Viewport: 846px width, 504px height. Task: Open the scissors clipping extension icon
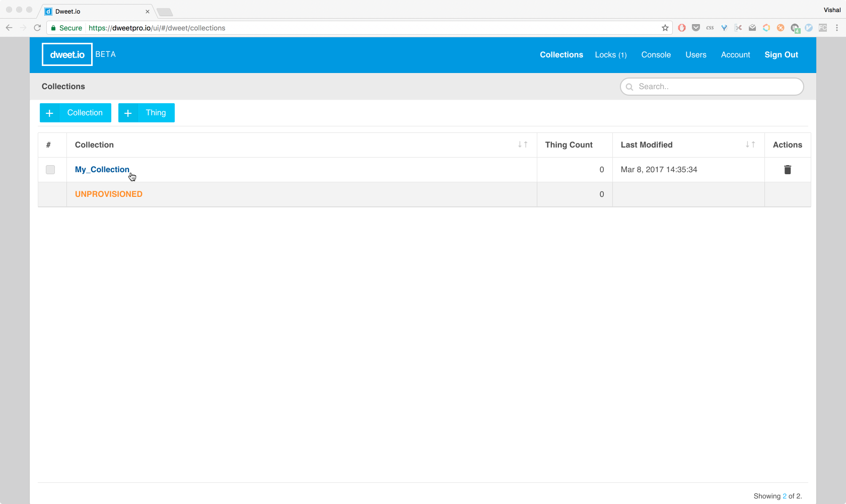pyautogui.click(x=738, y=28)
